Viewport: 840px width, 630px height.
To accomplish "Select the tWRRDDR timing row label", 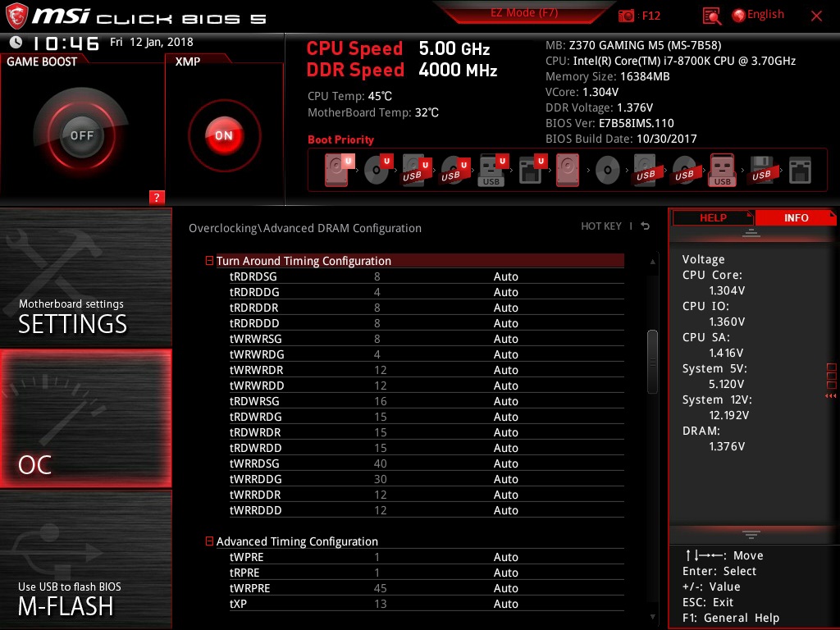I will point(255,495).
